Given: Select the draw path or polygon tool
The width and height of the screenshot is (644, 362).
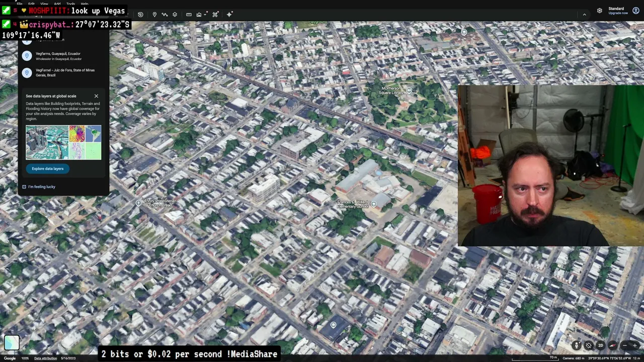Looking at the screenshot, I should click(165, 15).
